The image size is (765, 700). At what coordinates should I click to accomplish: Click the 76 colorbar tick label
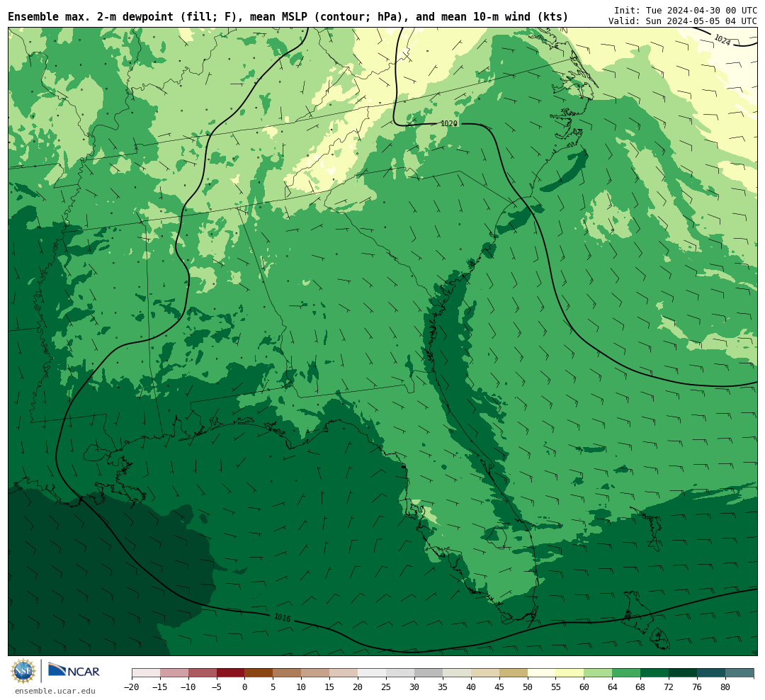click(x=697, y=687)
